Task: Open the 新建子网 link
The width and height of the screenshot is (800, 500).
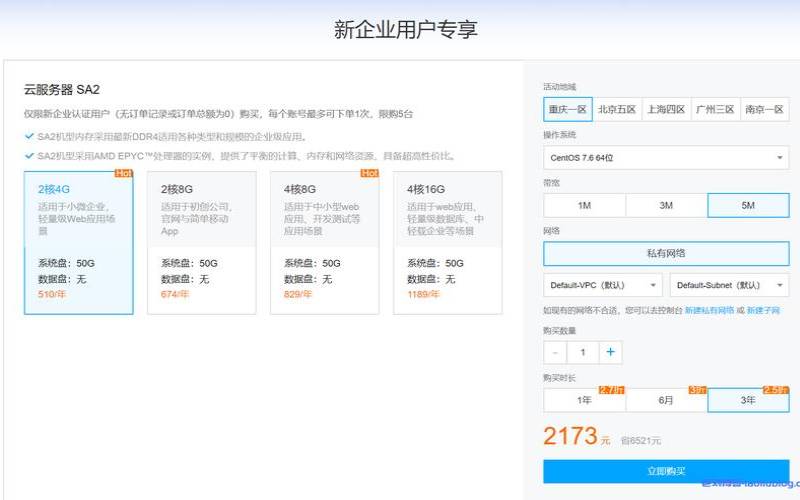Action: pos(763,310)
